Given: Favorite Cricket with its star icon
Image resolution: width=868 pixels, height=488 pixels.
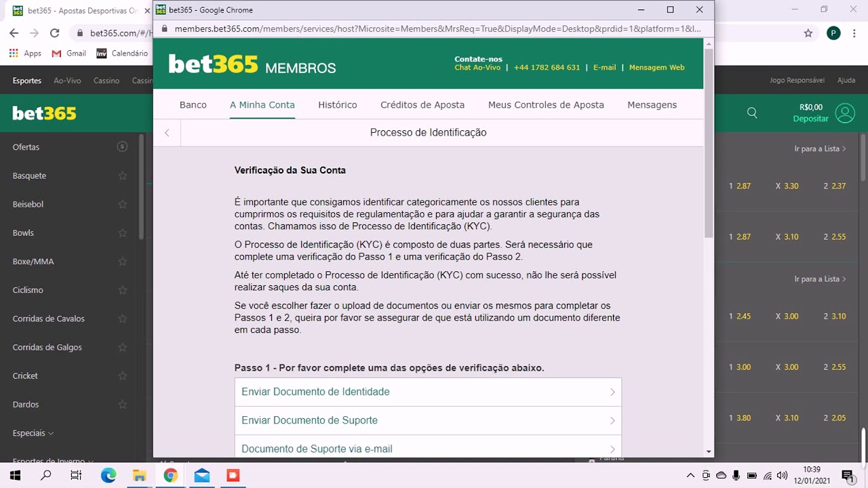Looking at the screenshot, I should 122,375.
